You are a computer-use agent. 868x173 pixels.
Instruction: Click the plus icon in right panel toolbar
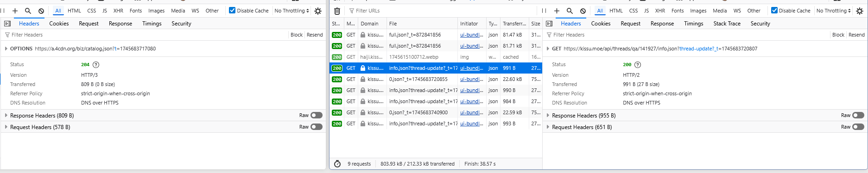pos(557,11)
